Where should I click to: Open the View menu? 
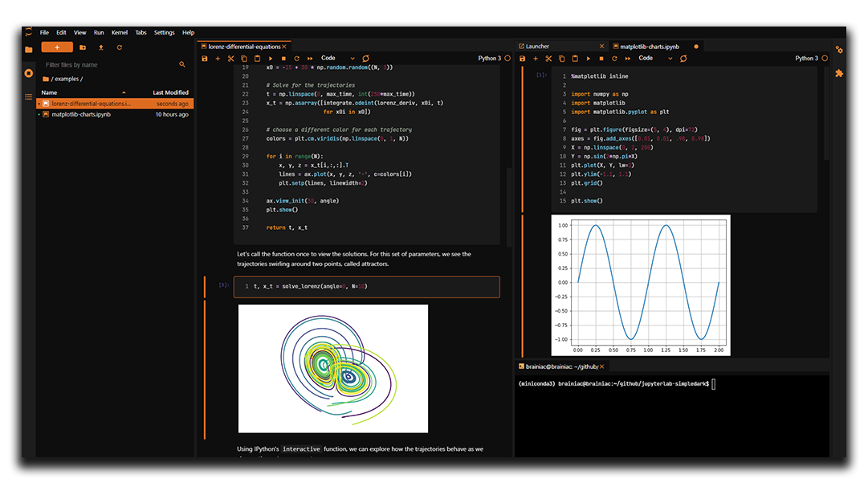79,33
